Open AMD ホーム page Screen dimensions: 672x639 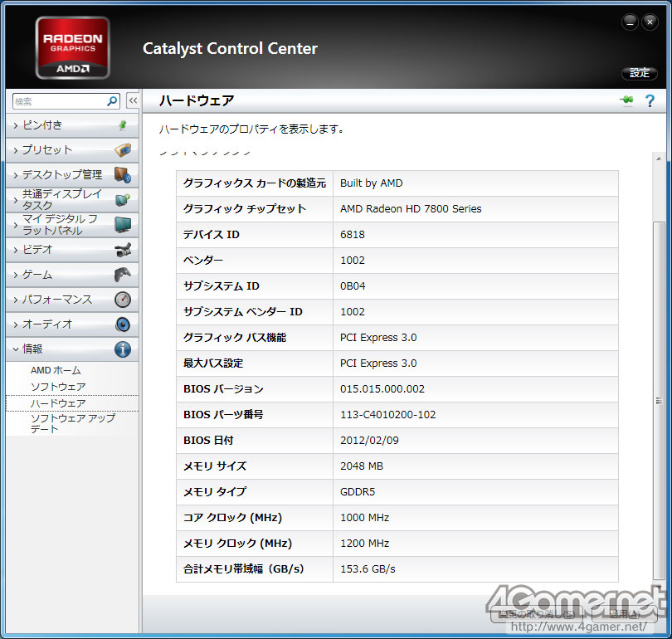56,370
